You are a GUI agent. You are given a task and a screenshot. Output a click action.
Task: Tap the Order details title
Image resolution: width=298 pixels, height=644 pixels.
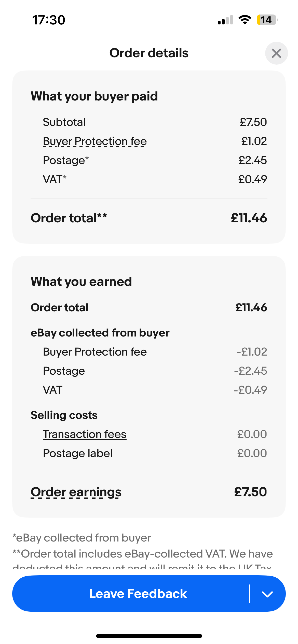tap(149, 53)
